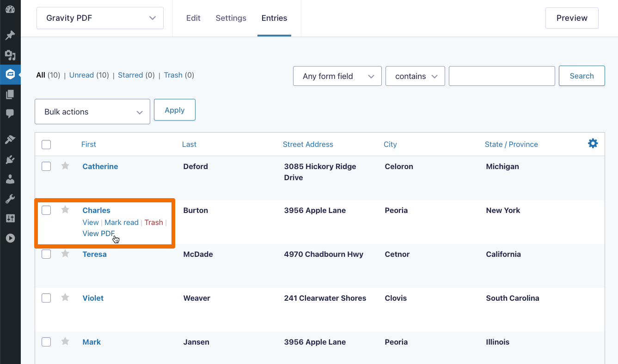Open the Gravity Forms icon in sidebar
Viewport: 618px width, 364px height.
click(10, 74)
